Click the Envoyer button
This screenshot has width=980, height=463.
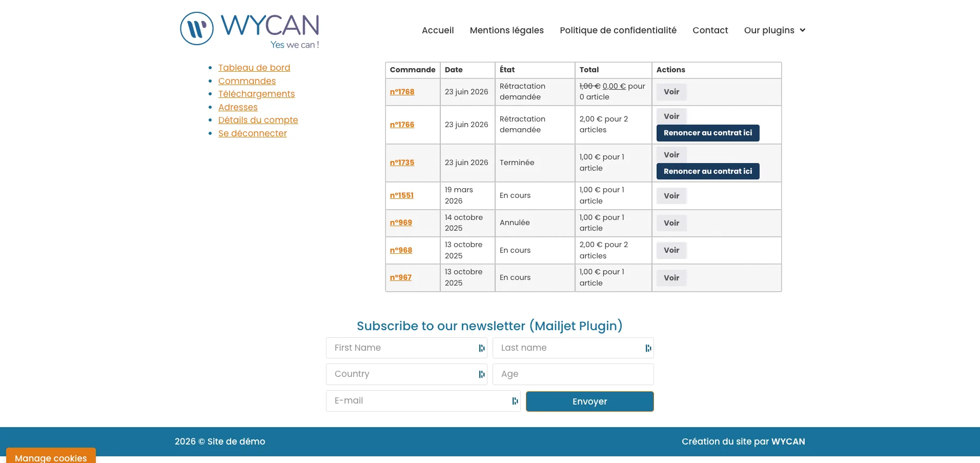(590, 401)
